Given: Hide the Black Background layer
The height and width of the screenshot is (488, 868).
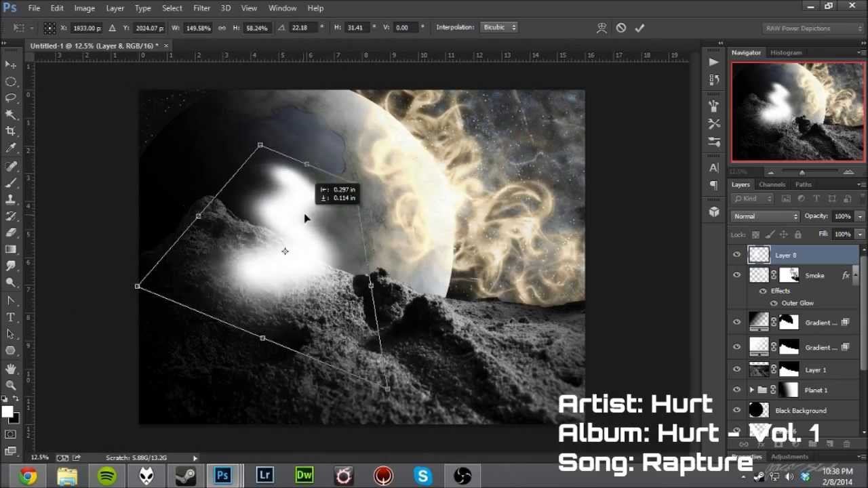Looking at the screenshot, I should (737, 411).
